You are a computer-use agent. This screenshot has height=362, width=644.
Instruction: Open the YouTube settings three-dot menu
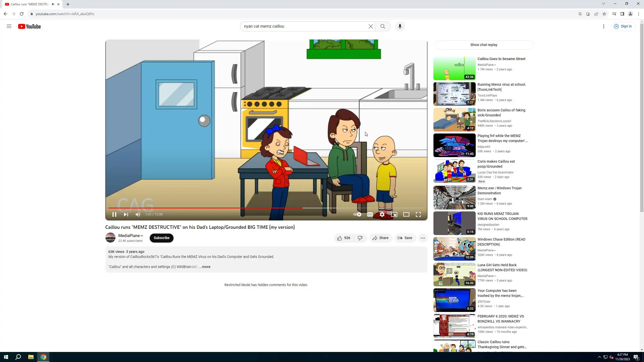click(603, 26)
